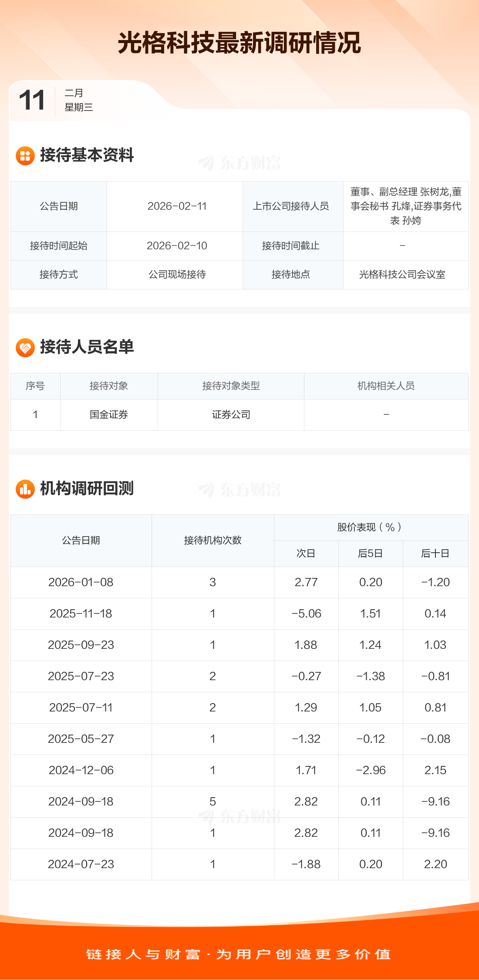This screenshot has height=980, width=479.
Task: Click the 证券公司 cell
Action: [231, 415]
